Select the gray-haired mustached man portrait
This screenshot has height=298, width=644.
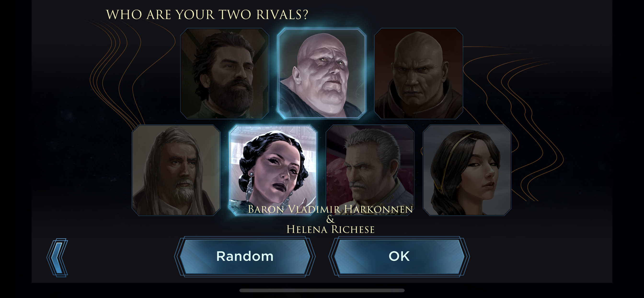[x=370, y=170]
